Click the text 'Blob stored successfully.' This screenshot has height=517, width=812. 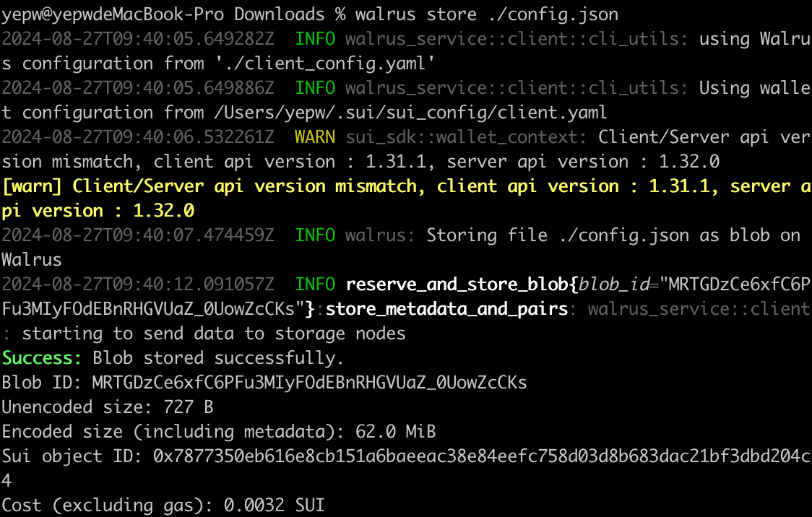pos(218,358)
